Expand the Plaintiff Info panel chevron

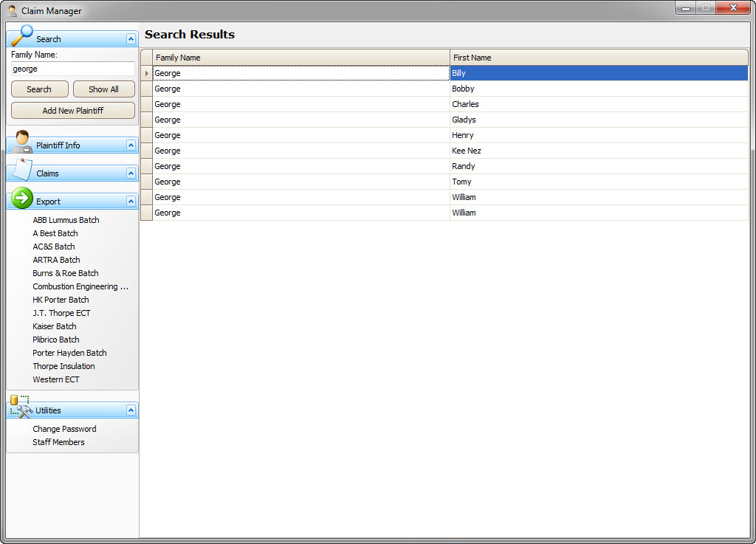(x=131, y=145)
